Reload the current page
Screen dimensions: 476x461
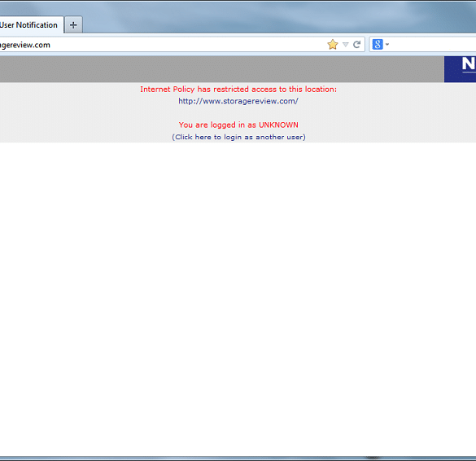[x=356, y=45]
